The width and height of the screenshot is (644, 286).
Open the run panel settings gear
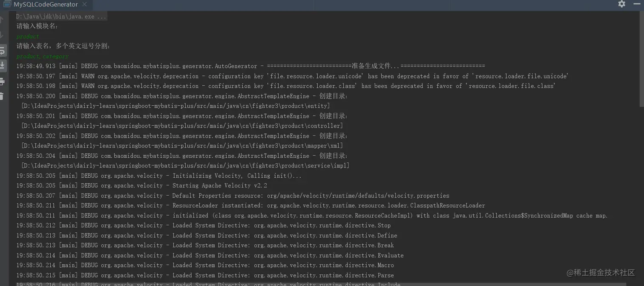(622, 4)
